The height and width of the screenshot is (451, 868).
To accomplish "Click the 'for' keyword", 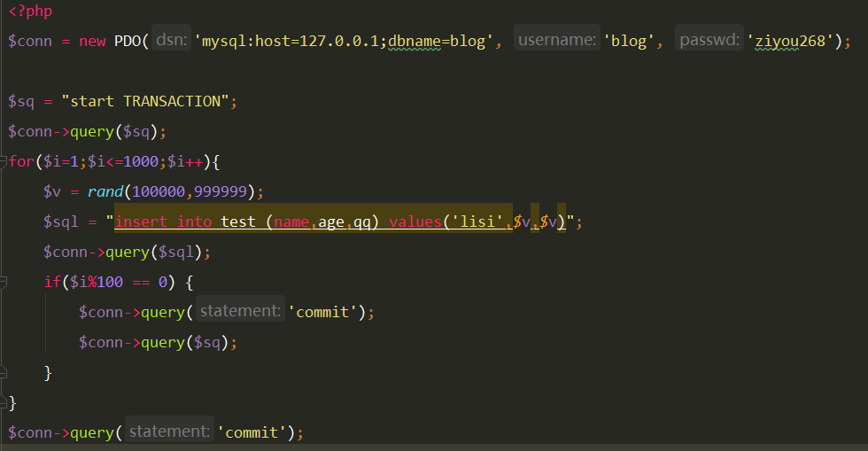I will tap(21, 162).
